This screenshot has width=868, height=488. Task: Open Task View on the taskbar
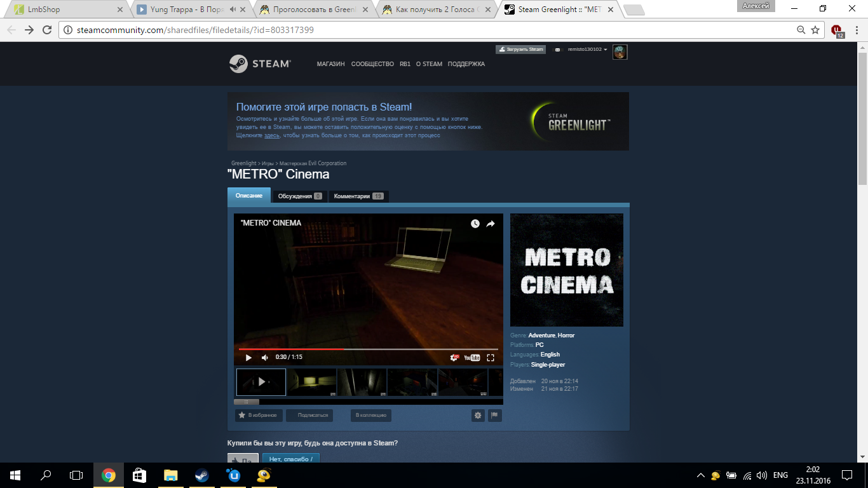tap(76, 475)
